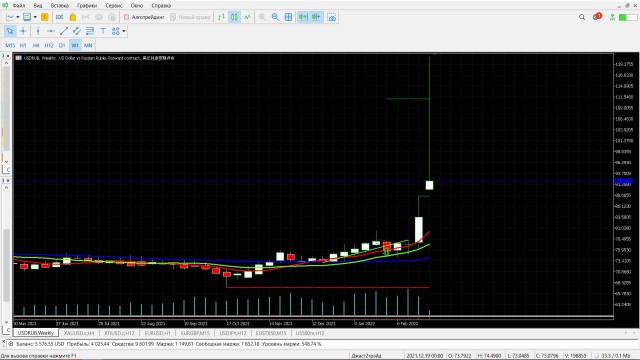Open the Графики menu
Image resolution: width=640 pixels, height=360 pixels.
point(87,6)
